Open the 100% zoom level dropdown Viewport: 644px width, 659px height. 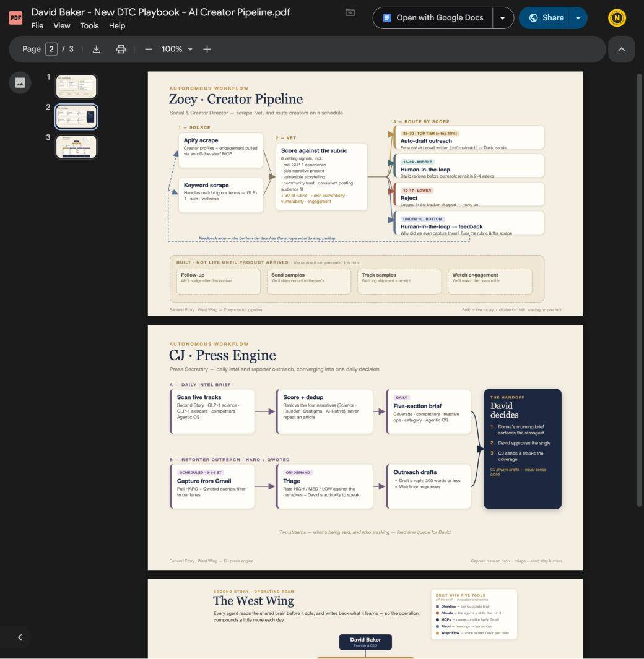click(177, 49)
